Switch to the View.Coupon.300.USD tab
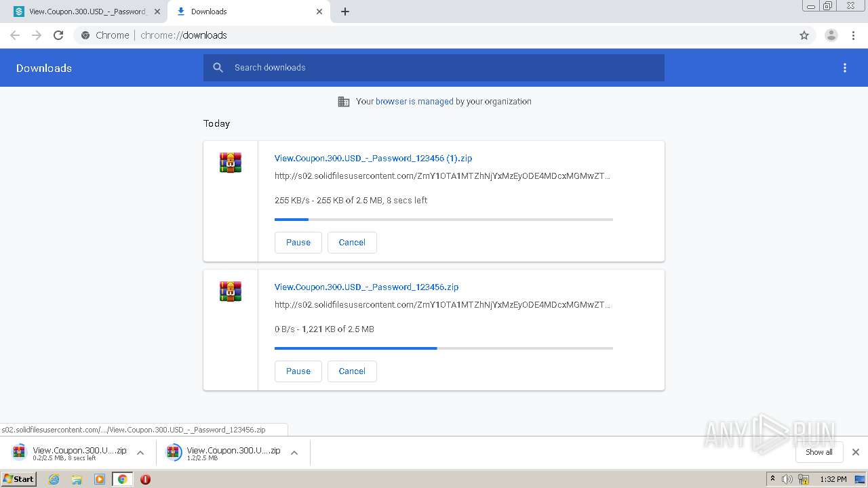This screenshot has width=868, height=488. [87, 12]
